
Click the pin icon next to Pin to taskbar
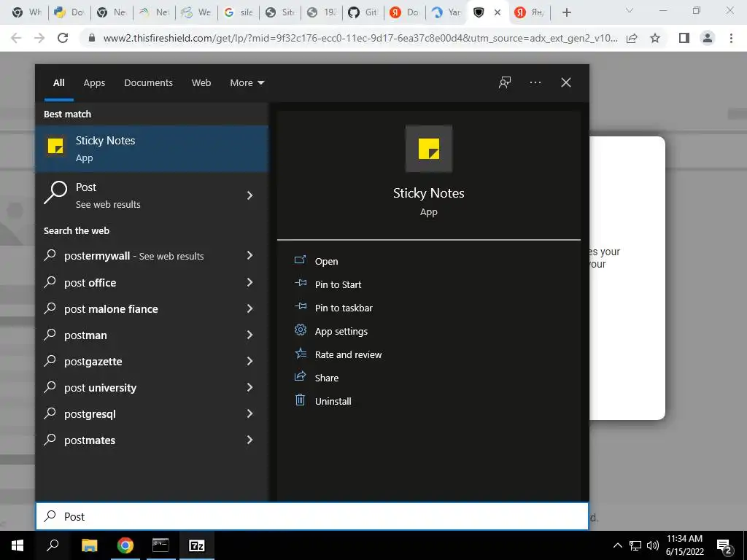click(300, 306)
